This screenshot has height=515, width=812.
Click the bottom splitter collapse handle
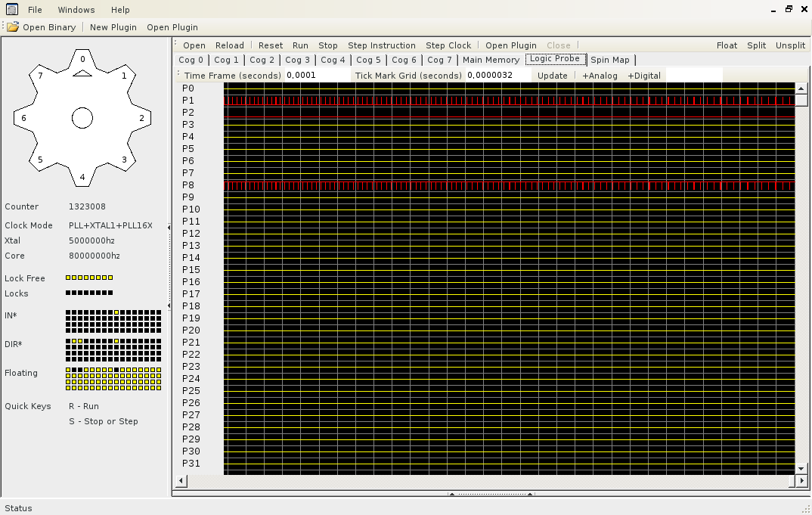(451, 495)
